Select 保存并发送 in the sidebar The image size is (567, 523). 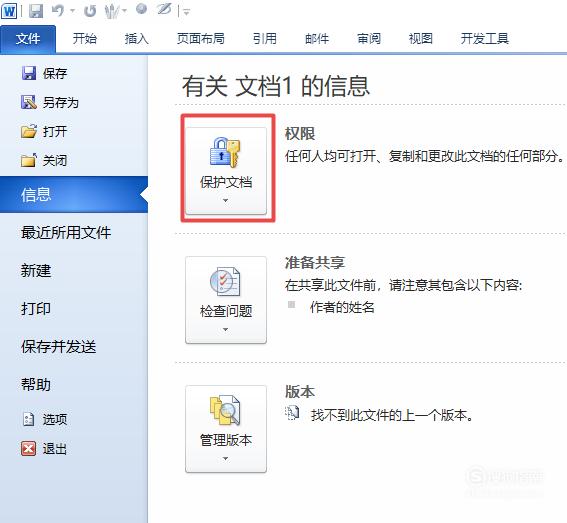(x=59, y=346)
